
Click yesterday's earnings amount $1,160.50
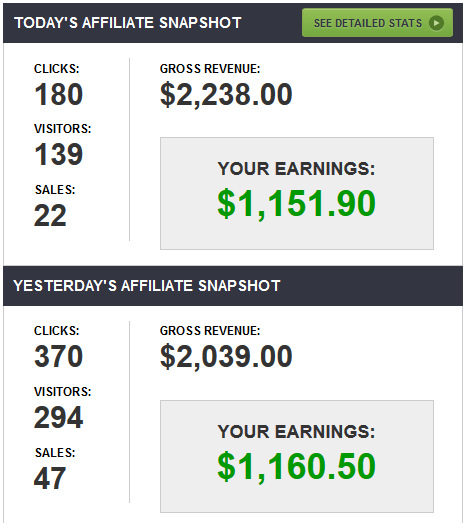click(x=297, y=466)
